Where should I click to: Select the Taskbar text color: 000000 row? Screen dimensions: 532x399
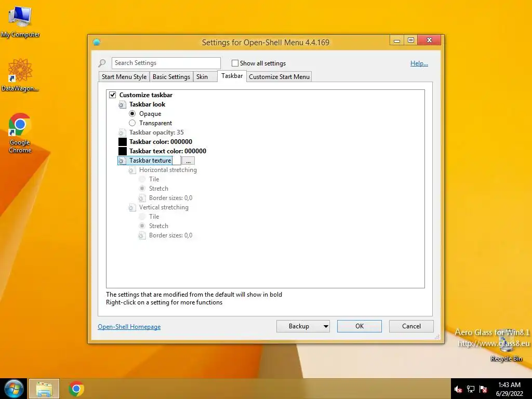pyautogui.click(x=168, y=151)
